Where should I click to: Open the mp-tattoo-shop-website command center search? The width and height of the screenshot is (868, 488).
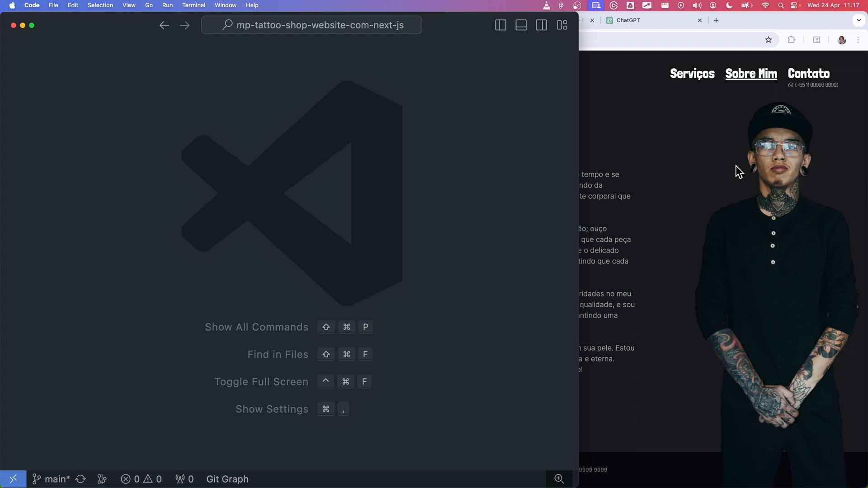click(311, 25)
